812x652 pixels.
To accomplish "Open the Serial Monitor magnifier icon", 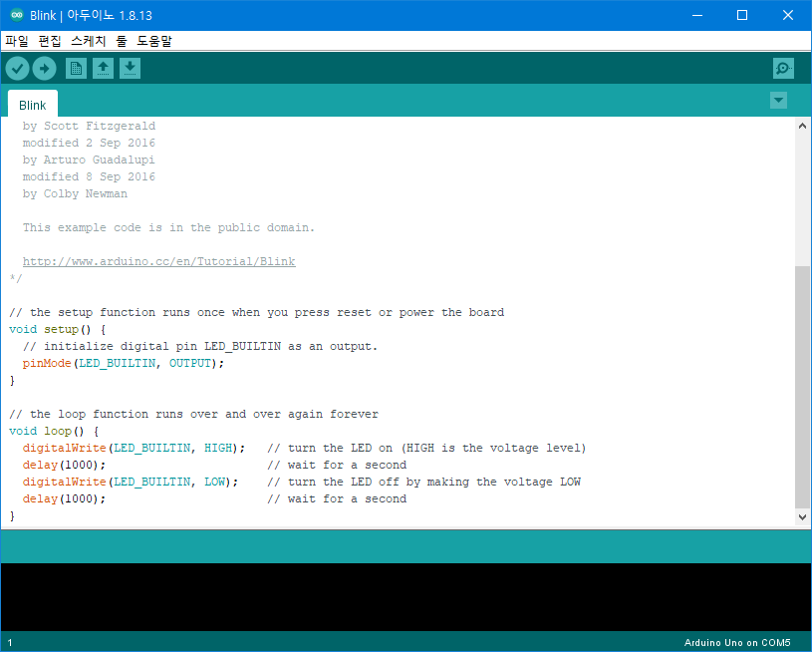I will [x=783, y=69].
